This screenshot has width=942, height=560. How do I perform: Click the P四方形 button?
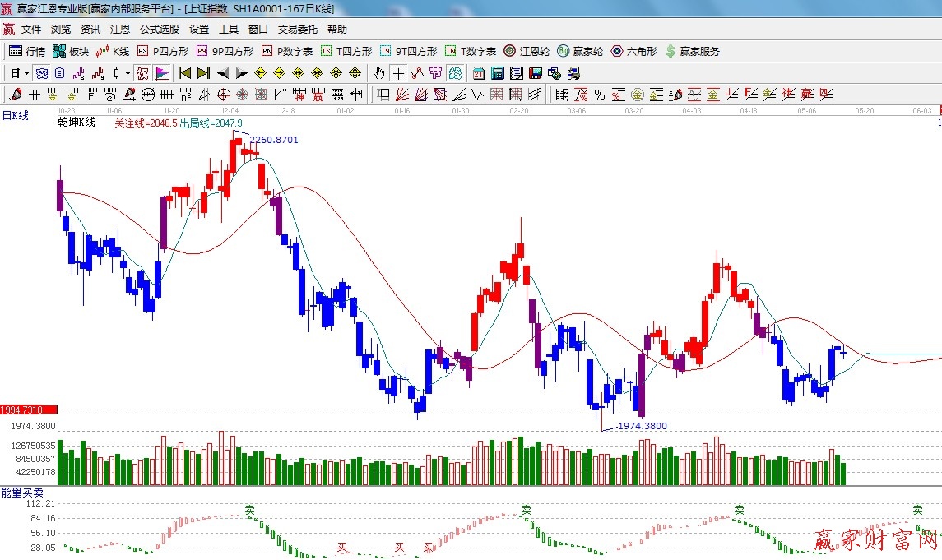click(163, 51)
